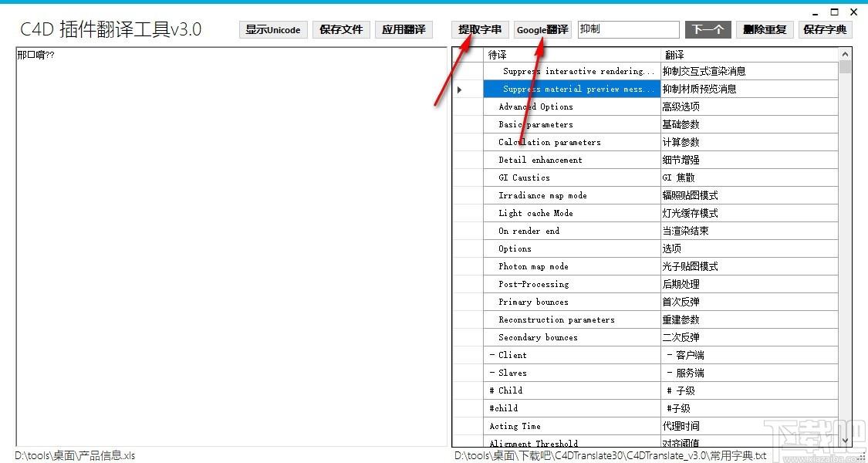Close the translation tool window
The image size is (868, 463).
pyautogui.click(x=853, y=12)
